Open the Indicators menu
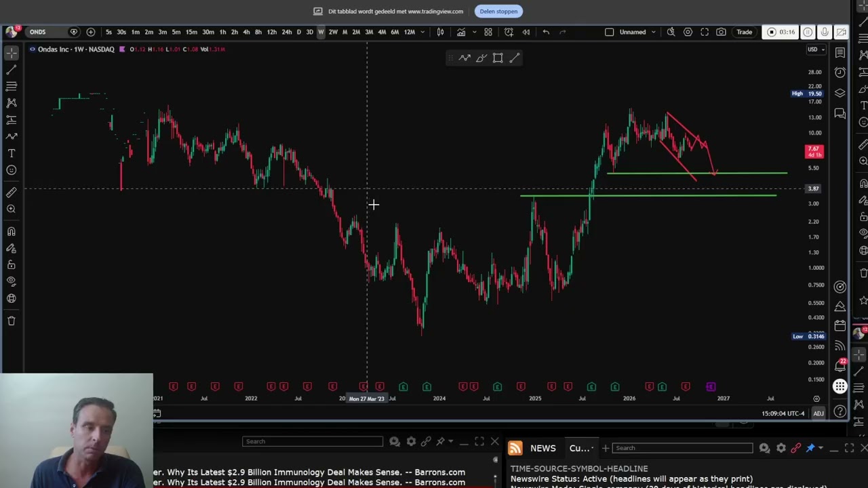 click(461, 32)
